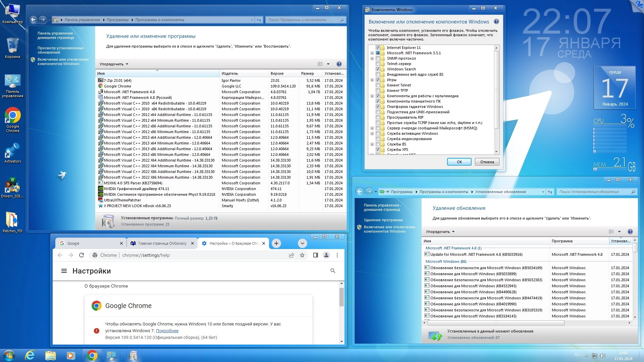This screenshot has height=362, width=644.
Task: Click the Подробнее link in Chrome
Action: pyautogui.click(x=167, y=331)
